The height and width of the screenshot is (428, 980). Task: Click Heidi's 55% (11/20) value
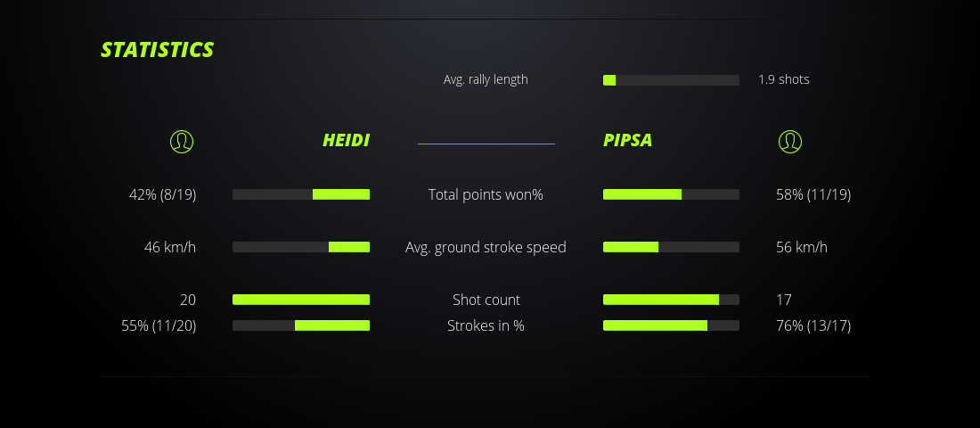[159, 325]
